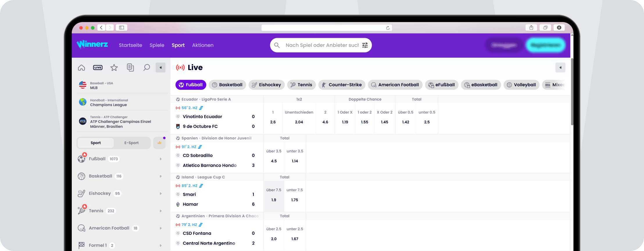Screen dimensions: 644x251
Task: Click the Winnerz logo
Action: coord(92,44)
